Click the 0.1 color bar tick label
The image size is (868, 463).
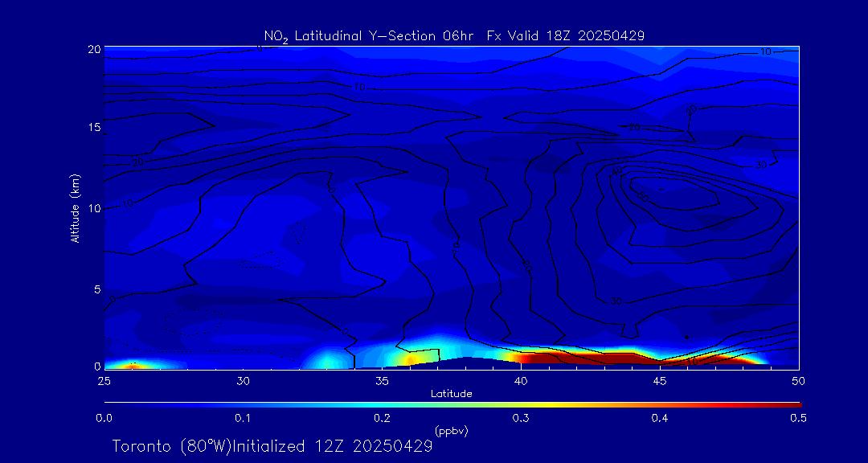pos(243,418)
